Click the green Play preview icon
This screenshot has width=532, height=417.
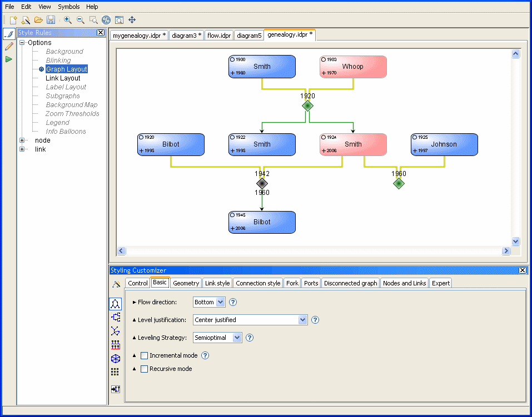pos(9,59)
